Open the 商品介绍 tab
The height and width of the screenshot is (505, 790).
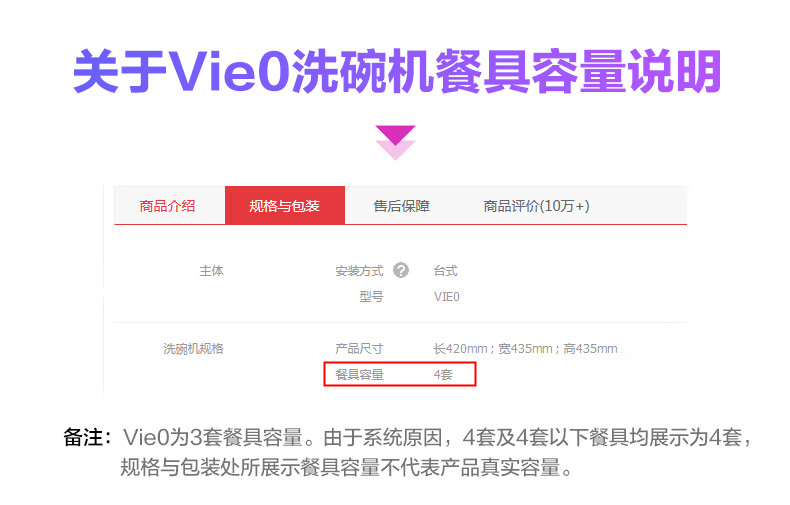[x=167, y=206]
